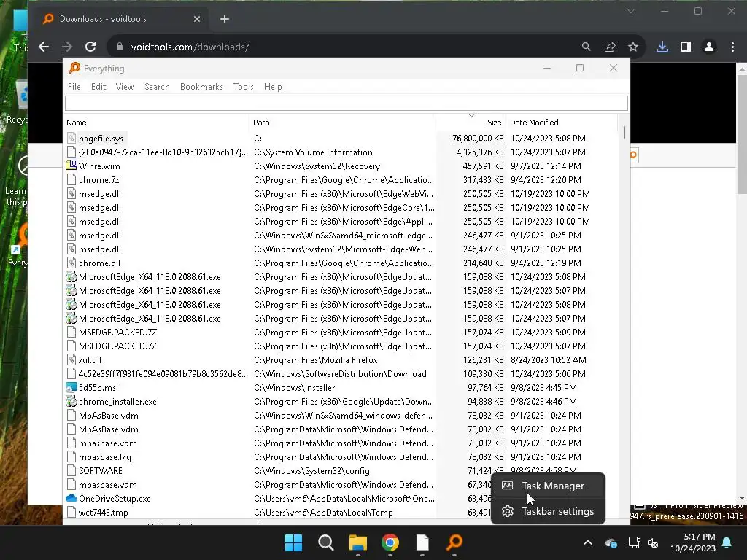Image resolution: width=747 pixels, height=560 pixels.
Task: Click the SOFTWARE file icon
Action: pos(71,470)
